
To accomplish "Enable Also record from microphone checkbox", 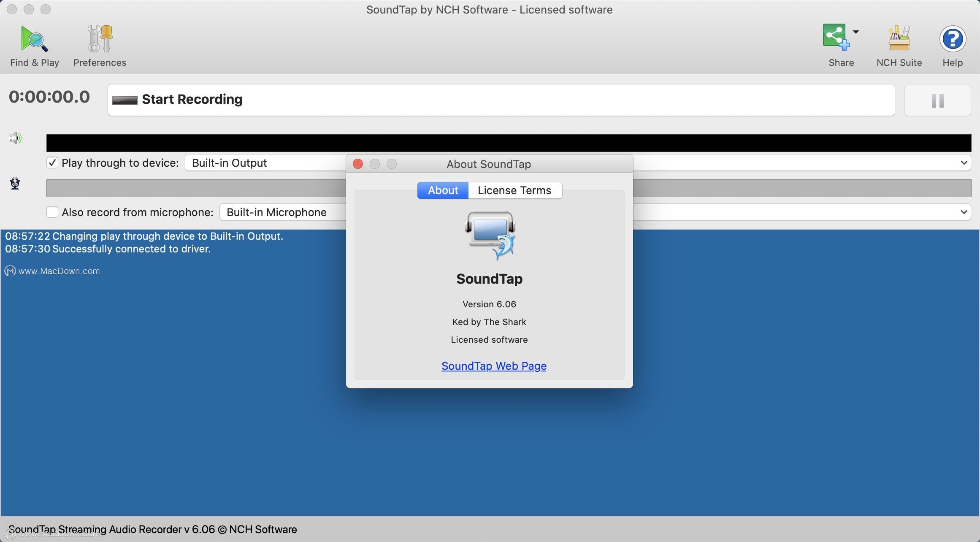I will click(52, 212).
